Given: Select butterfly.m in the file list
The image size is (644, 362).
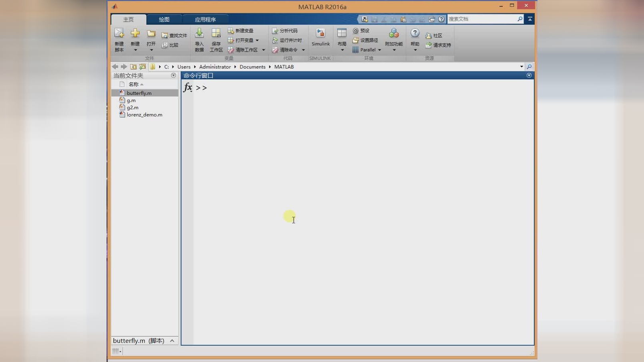Looking at the screenshot, I should pyautogui.click(x=145, y=93).
